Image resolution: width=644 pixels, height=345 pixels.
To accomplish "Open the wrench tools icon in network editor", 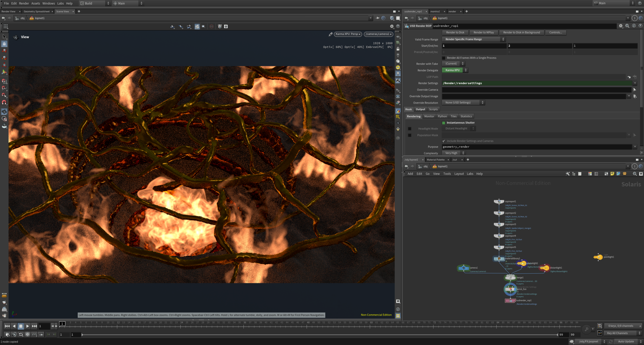I will tap(568, 174).
